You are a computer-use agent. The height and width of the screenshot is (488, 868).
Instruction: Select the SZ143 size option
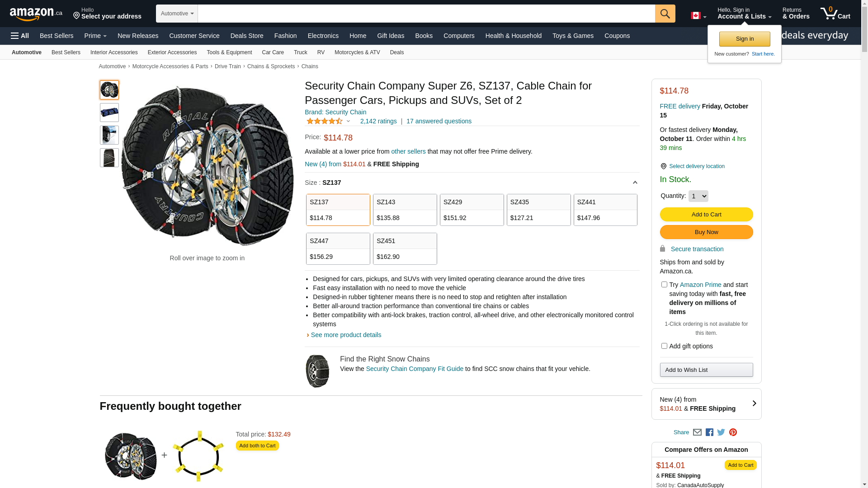(x=405, y=210)
